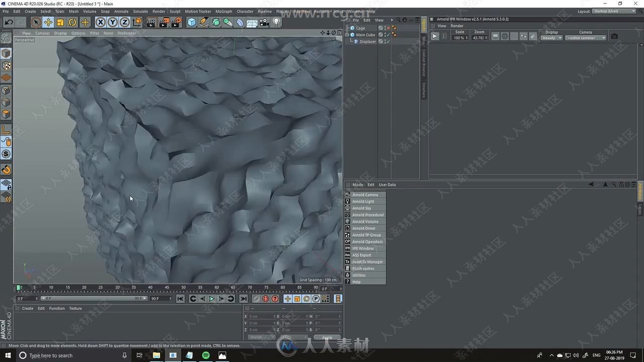The image size is (644, 362).
Task: Open Arnold IPR Render menu
Action: (x=457, y=26)
